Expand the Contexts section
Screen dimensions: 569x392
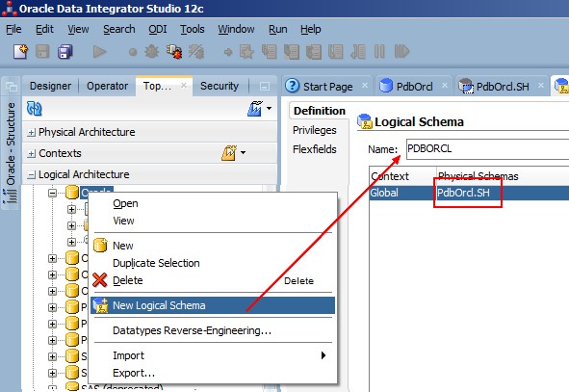pos(32,153)
